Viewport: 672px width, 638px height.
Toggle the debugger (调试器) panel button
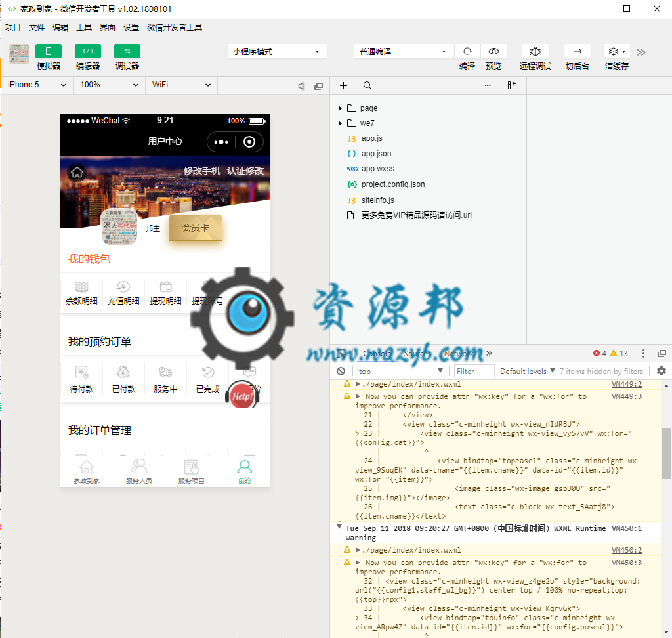pos(127,51)
